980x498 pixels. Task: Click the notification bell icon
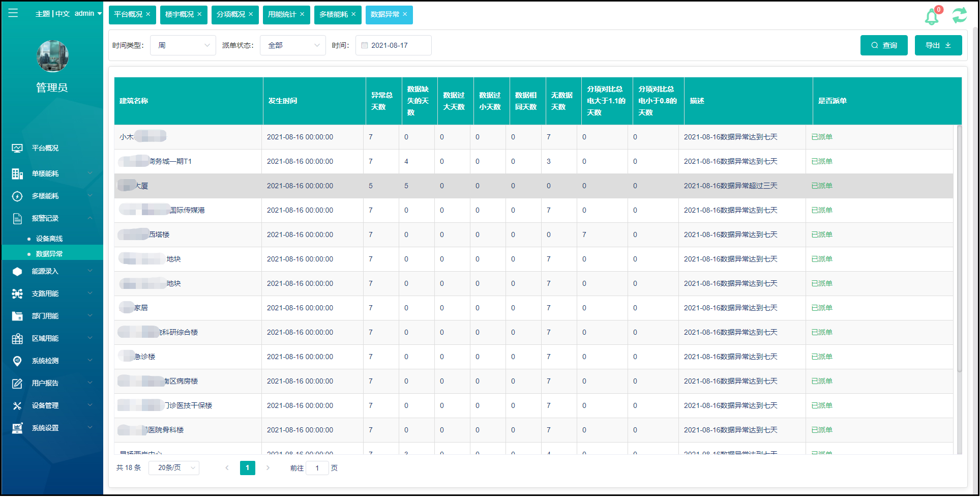point(931,16)
